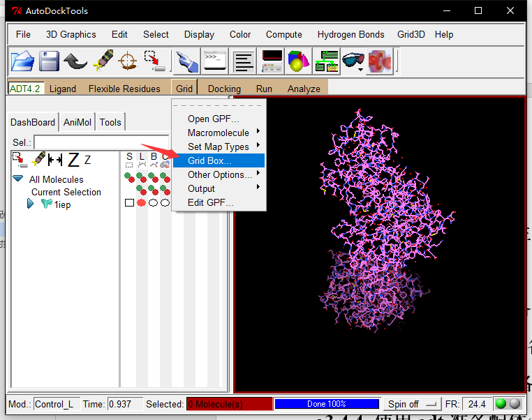Expand the Other Options submenu
Screen dimensions: 532x420
(x=219, y=174)
